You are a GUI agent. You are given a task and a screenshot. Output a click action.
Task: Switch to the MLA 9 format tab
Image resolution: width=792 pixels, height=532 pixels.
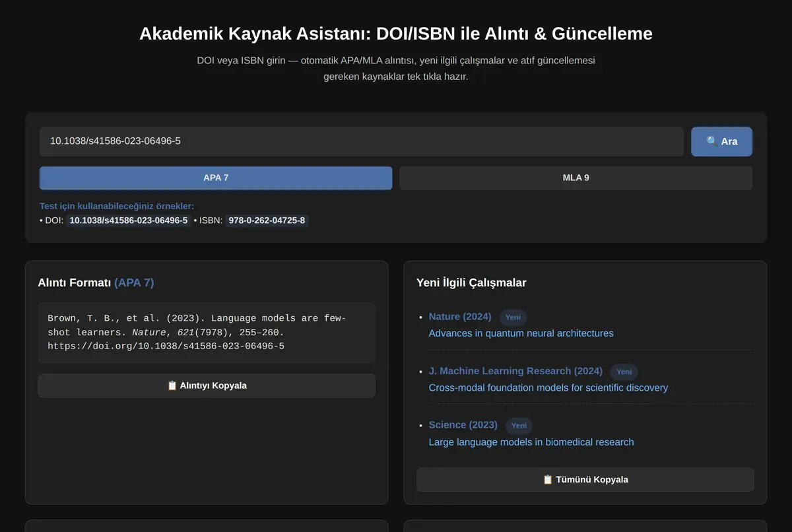576,178
